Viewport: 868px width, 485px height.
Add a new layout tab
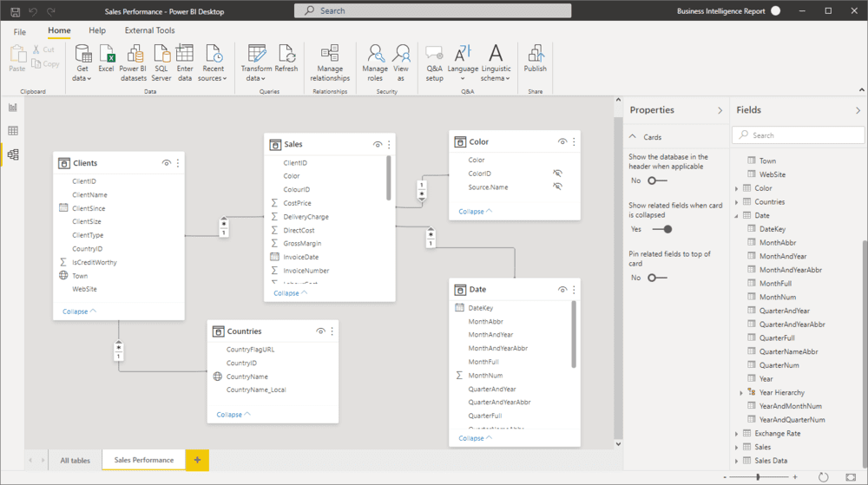click(x=197, y=460)
